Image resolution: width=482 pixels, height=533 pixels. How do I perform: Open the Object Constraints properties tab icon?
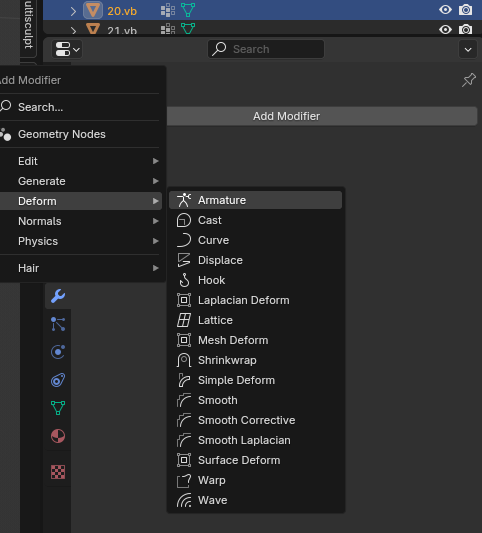coord(58,380)
